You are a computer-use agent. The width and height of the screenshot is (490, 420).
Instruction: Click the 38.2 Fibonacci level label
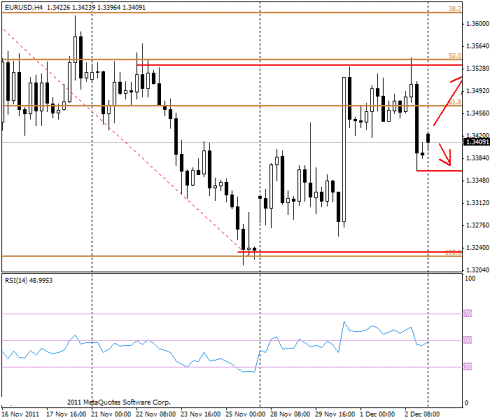[x=455, y=9]
